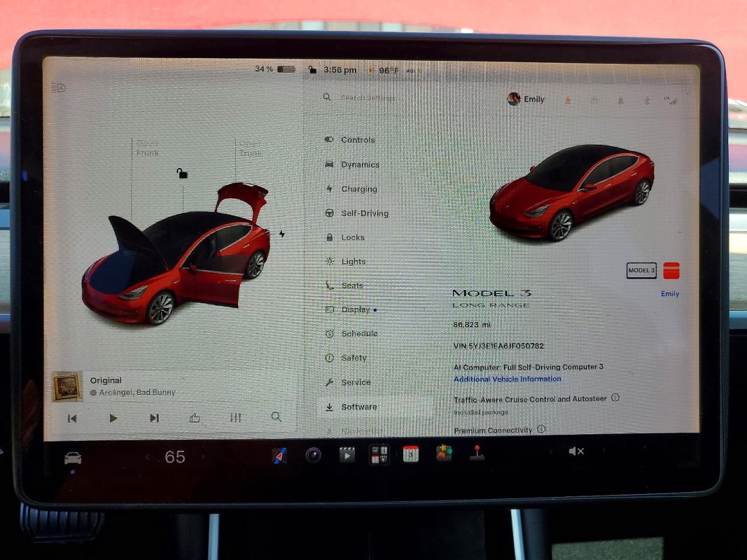Image resolution: width=747 pixels, height=560 pixels.
Task: Tap the software download arrow icon
Action: 567,100
